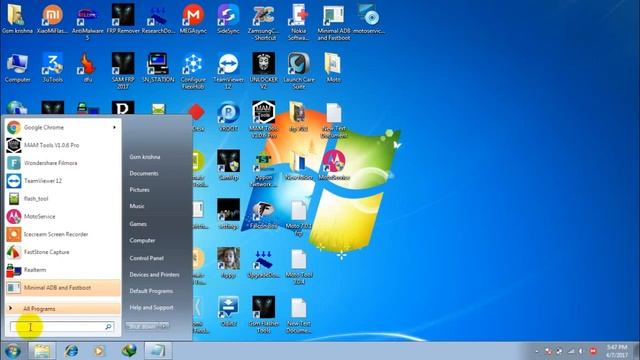Open Devices and Printers

[154, 275]
